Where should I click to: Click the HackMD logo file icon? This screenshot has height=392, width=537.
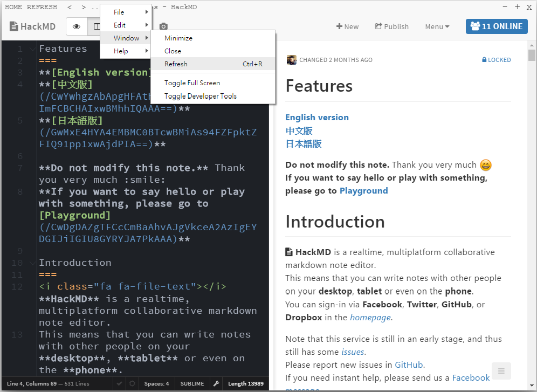coord(13,26)
